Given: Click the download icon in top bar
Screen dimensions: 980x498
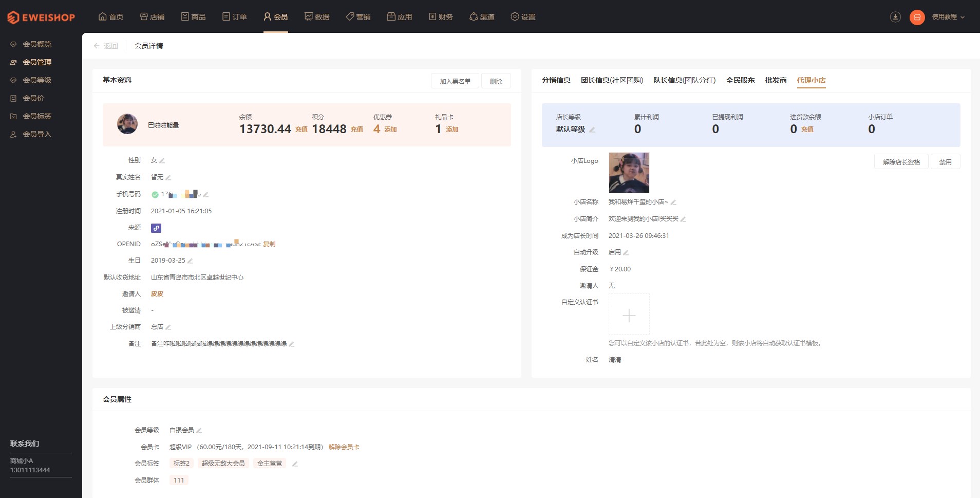Looking at the screenshot, I should [x=895, y=17].
